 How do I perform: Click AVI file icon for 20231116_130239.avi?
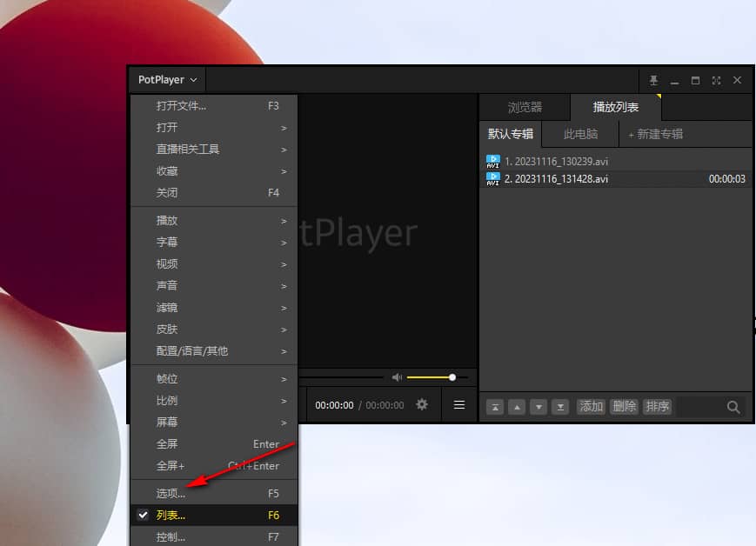pos(492,162)
